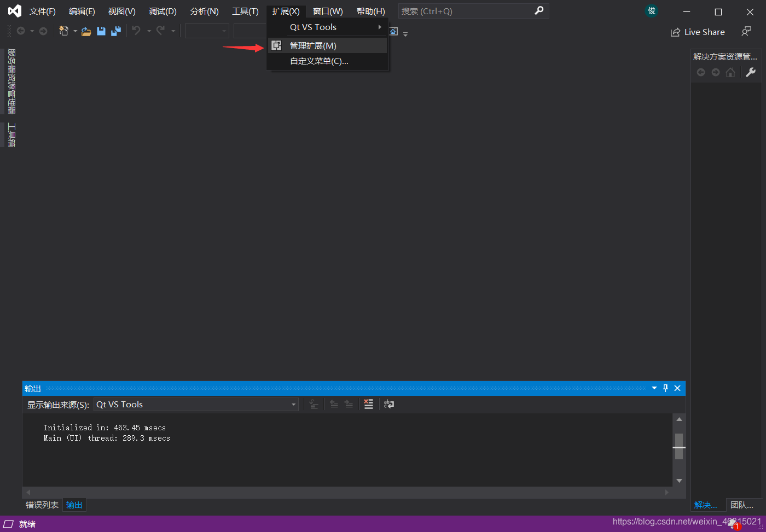Click the Main (UI) thread: 289.3 msecs line
The height and width of the screenshot is (532, 766).
pyautogui.click(x=107, y=438)
